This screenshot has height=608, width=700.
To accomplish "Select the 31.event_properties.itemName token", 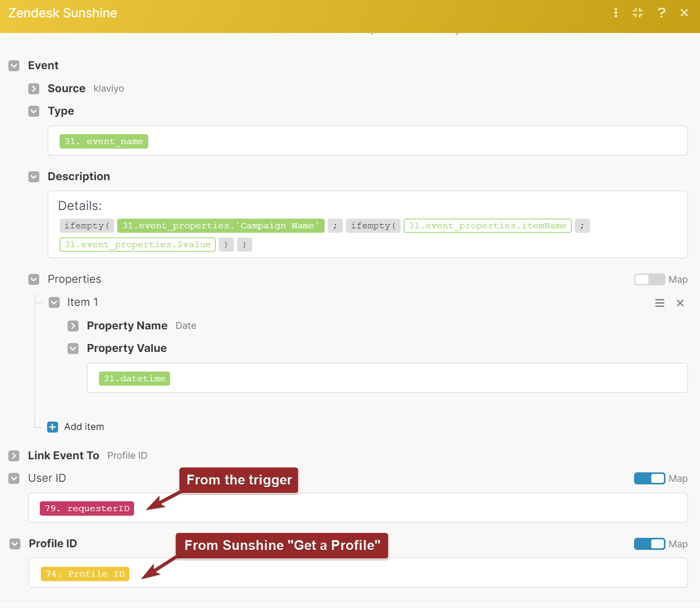I will [x=487, y=226].
